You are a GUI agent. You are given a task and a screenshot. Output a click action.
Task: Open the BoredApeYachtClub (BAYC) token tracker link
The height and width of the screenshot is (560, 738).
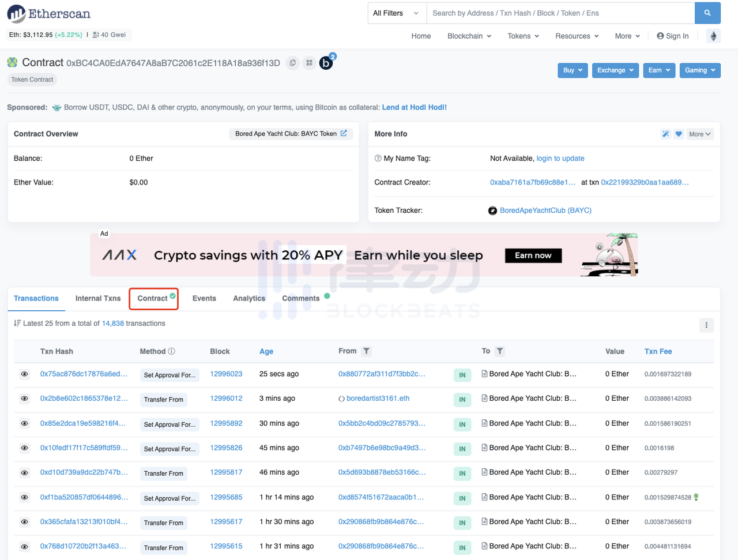[x=545, y=211]
